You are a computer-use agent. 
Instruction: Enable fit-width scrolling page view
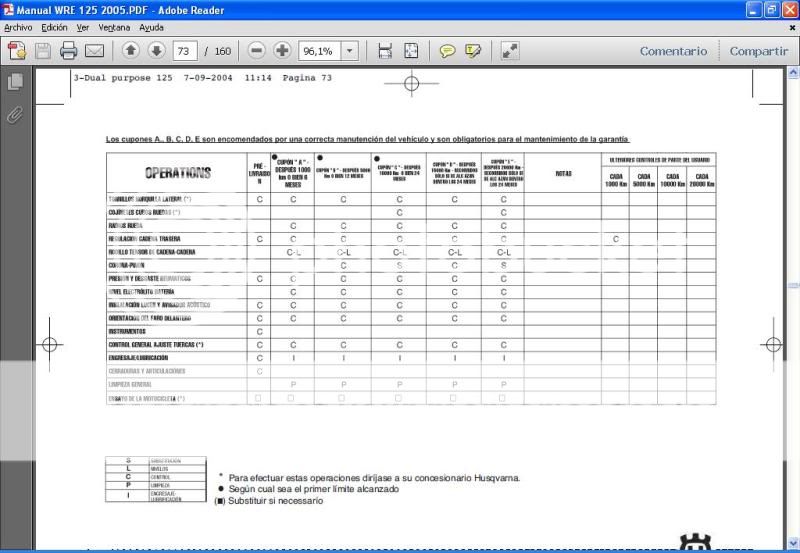point(385,50)
